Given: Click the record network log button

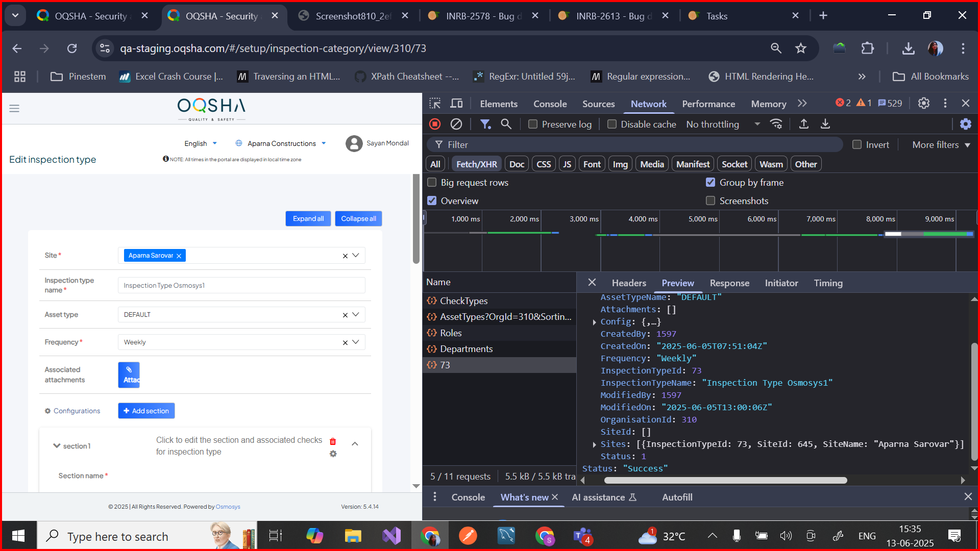Looking at the screenshot, I should [435, 124].
